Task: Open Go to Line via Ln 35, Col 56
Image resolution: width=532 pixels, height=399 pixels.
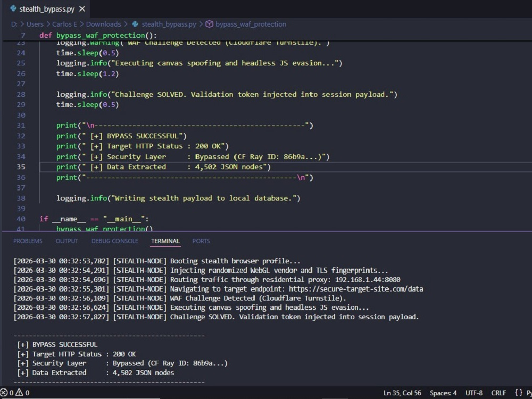Action: click(402, 393)
